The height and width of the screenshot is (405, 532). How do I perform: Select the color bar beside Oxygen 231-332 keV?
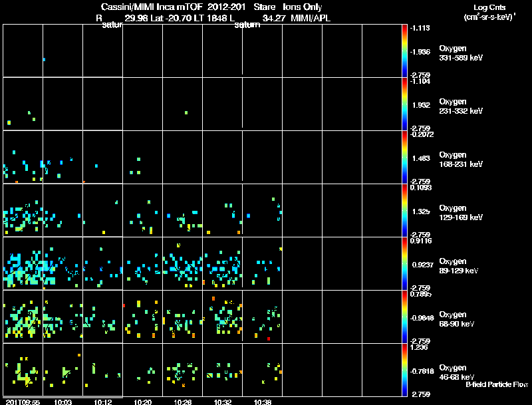[404, 104]
